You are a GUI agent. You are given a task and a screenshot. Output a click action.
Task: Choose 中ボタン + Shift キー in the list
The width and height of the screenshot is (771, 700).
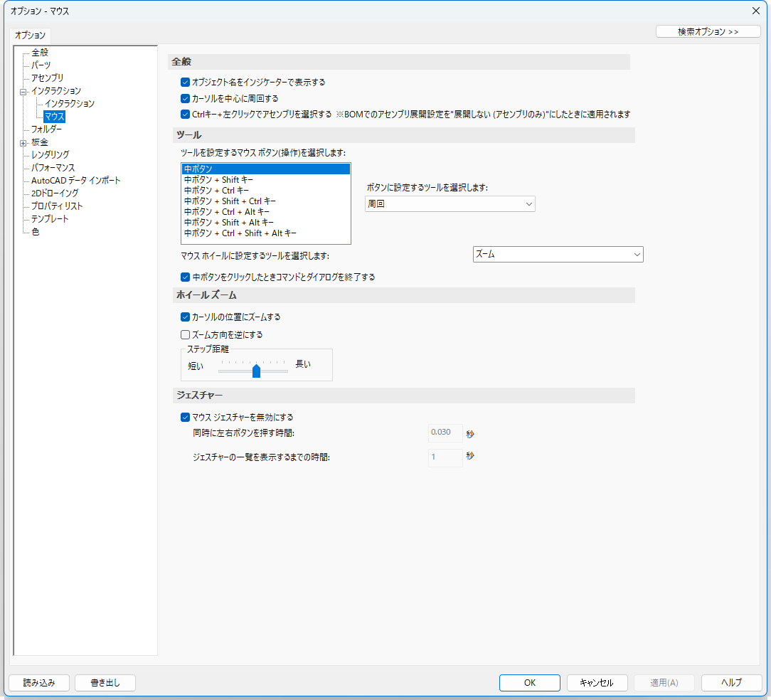point(218,180)
